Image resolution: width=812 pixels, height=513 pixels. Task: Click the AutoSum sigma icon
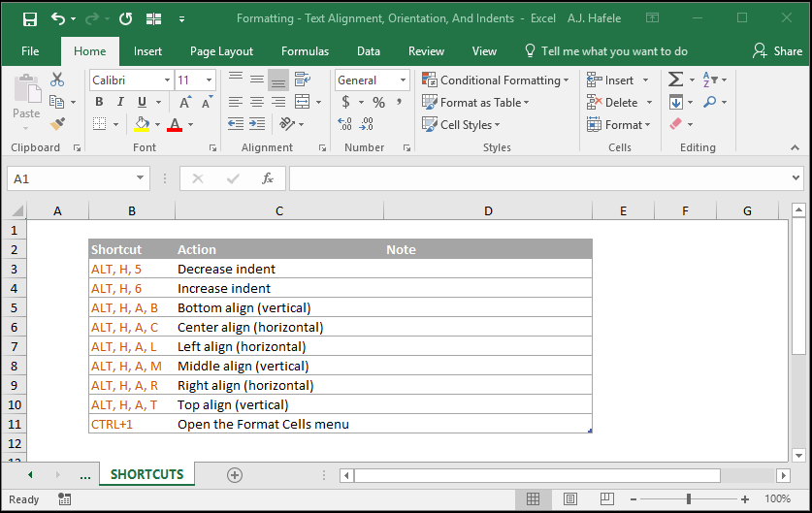675,80
